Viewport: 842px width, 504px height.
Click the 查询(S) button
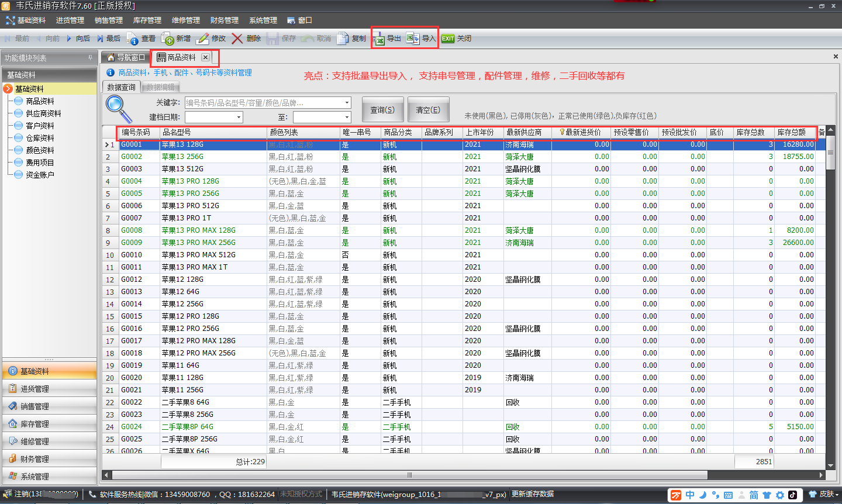point(382,110)
